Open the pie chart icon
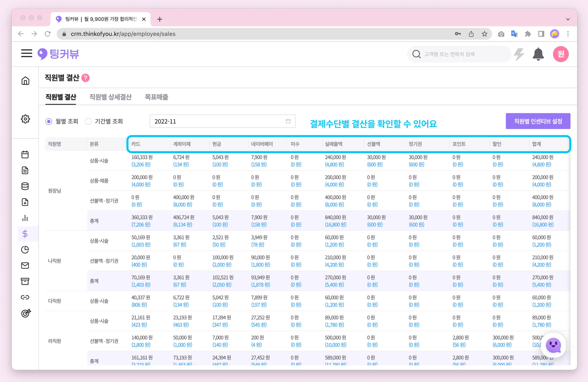Screen dimensions: 588x382 pos(25,249)
